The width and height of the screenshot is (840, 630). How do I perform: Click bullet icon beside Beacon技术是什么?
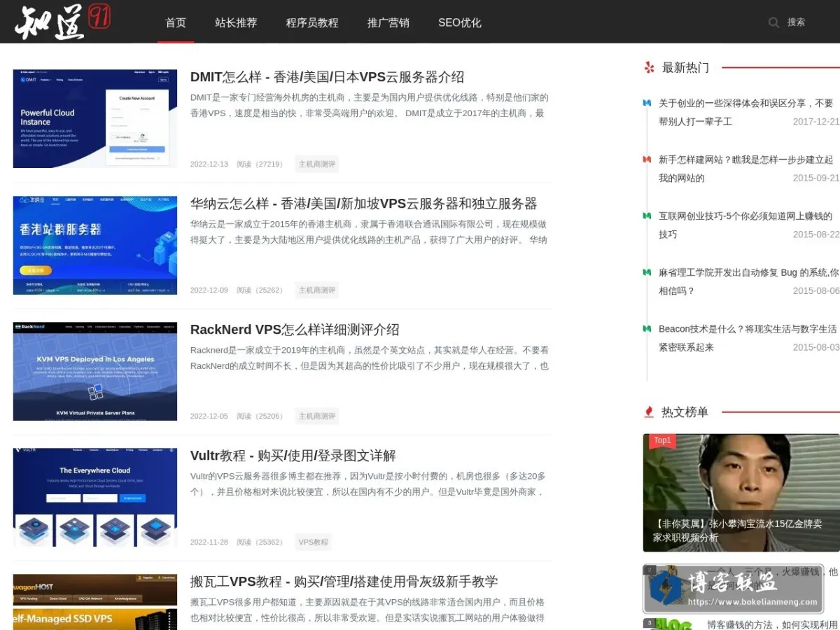(x=647, y=328)
